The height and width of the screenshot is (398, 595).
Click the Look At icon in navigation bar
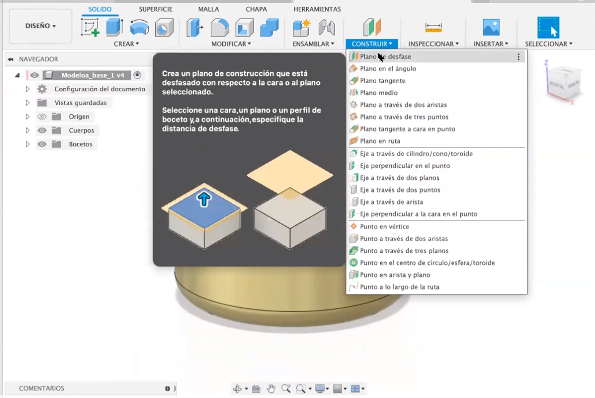click(x=256, y=389)
